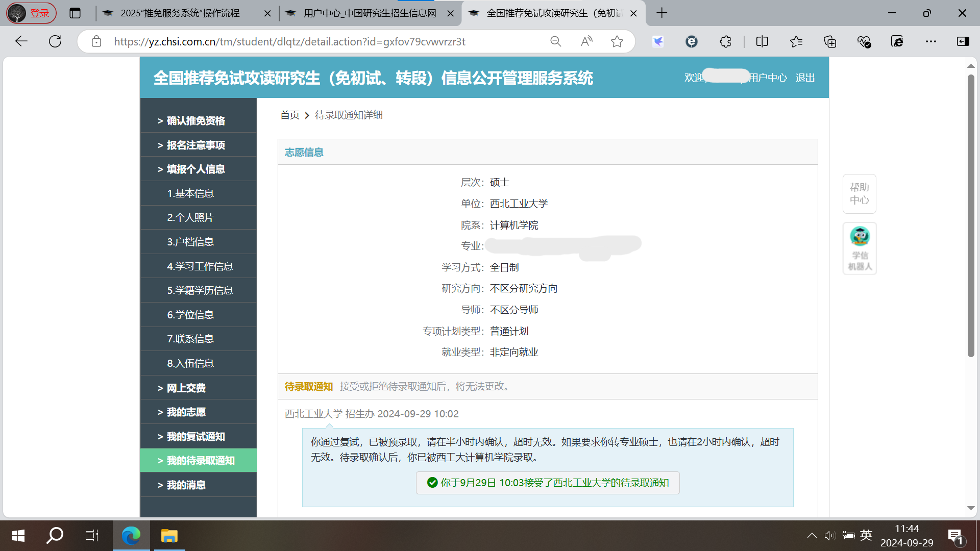Click the browser back arrow
This screenshot has width=980, height=551.
21,41
